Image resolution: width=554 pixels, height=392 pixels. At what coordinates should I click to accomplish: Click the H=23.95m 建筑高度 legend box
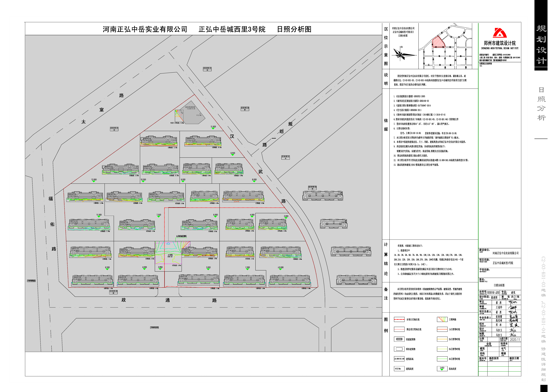pyautogui.click(x=399, y=369)
